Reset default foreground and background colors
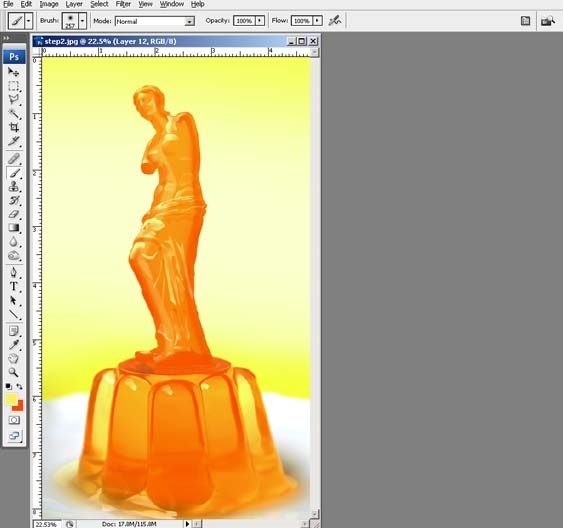Viewport: 563px width, 528px height. (x=8, y=386)
